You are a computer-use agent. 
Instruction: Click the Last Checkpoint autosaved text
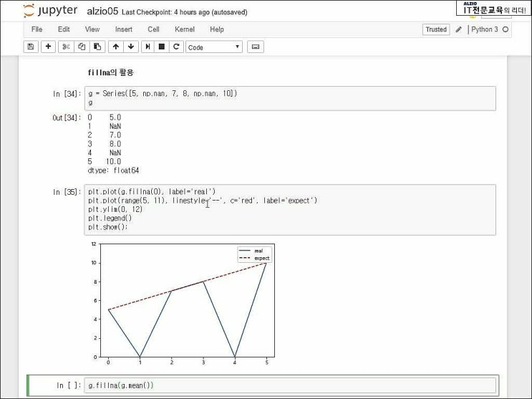[x=184, y=12]
